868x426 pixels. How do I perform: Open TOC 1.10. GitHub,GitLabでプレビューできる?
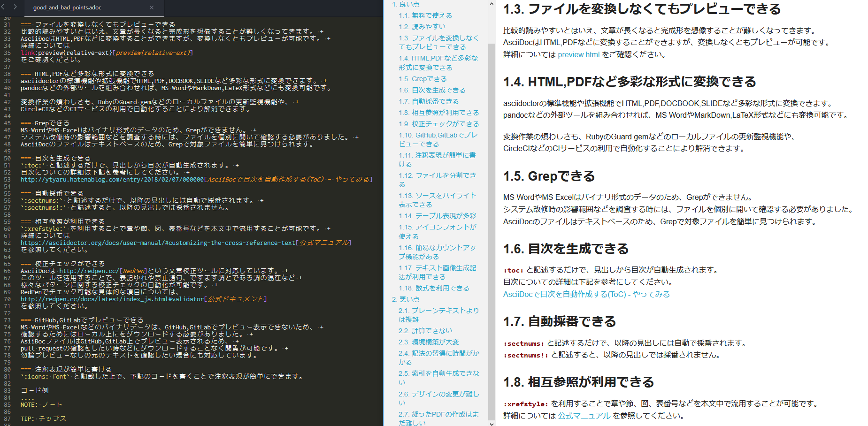coord(438,139)
